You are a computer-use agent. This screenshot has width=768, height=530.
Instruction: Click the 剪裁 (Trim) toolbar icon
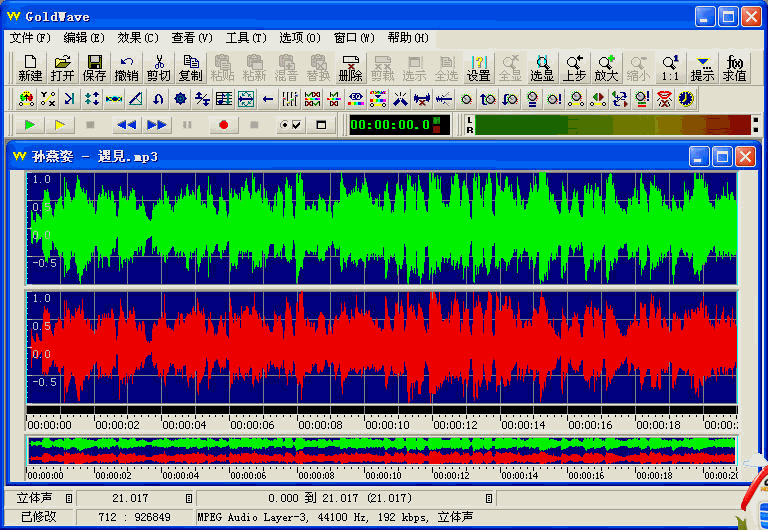(383, 68)
